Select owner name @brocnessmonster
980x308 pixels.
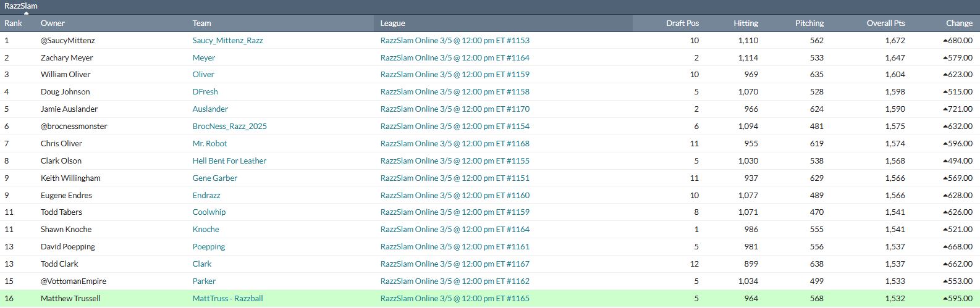pyautogui.click(x=74, y=126)
